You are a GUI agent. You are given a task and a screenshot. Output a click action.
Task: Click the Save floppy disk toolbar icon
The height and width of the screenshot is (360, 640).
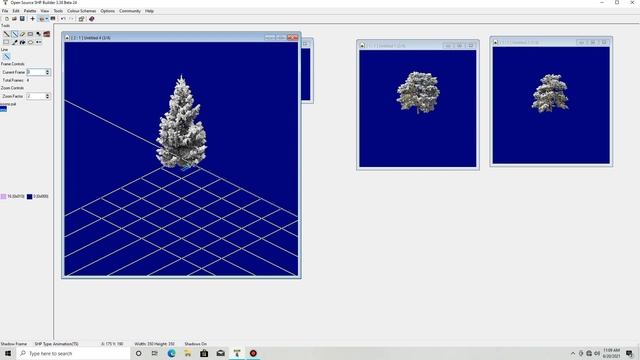[22, 19]
